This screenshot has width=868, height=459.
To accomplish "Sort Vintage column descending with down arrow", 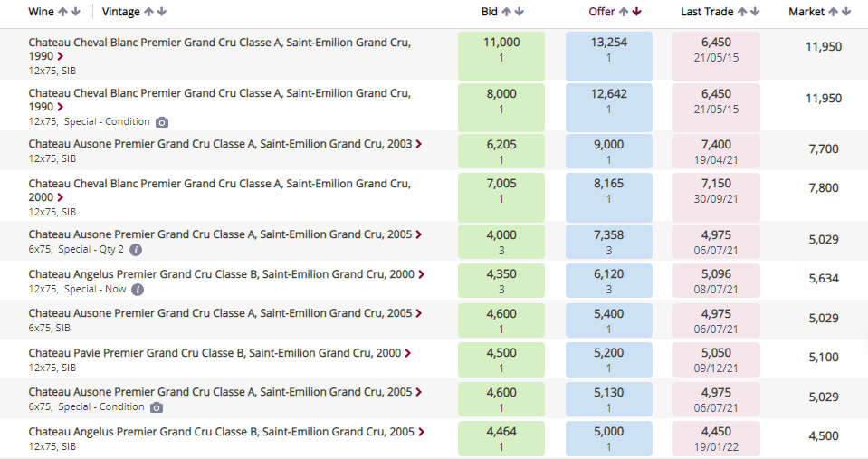I will 162,12.
